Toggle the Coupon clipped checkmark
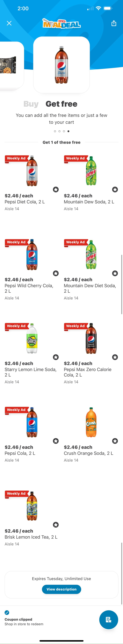 (7, 612)
